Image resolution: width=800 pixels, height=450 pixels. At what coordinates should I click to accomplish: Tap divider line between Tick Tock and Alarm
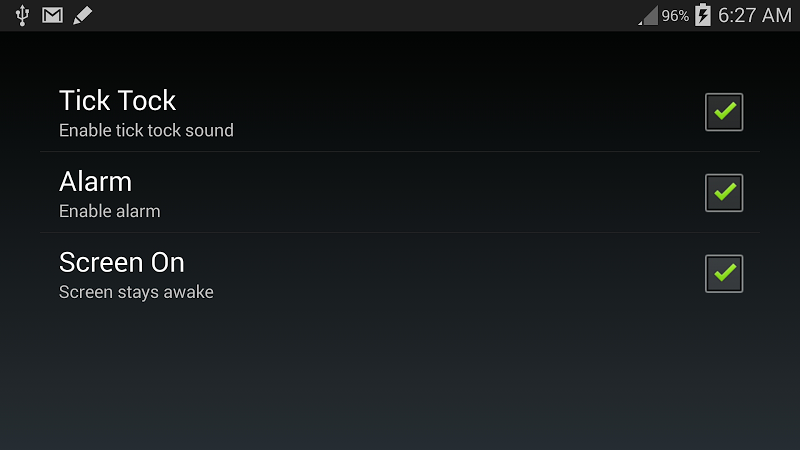click(x=400, y=152)
